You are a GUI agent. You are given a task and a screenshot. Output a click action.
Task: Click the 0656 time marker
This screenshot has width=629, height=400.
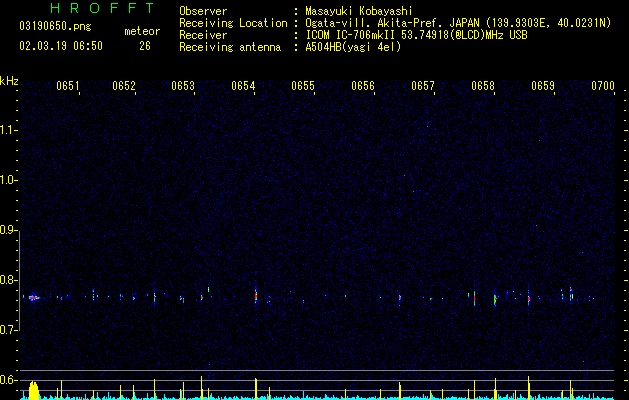(363, 86)
